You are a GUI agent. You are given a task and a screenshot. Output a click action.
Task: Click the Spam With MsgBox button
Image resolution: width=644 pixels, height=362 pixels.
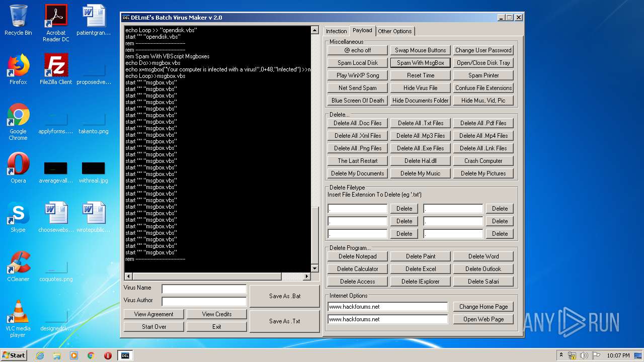tap(420, 63)
